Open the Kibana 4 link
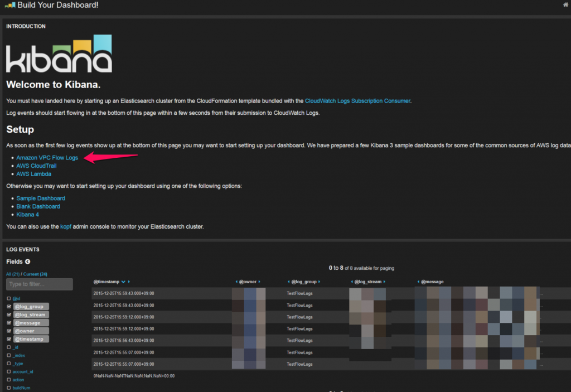This screenshot has height=392, width=571. (28, 215)
